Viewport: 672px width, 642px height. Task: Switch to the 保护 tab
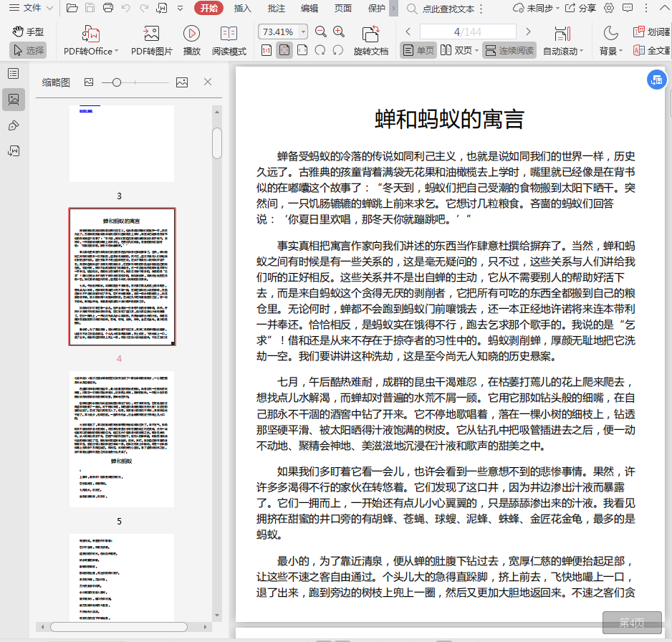tap(376, 8)
